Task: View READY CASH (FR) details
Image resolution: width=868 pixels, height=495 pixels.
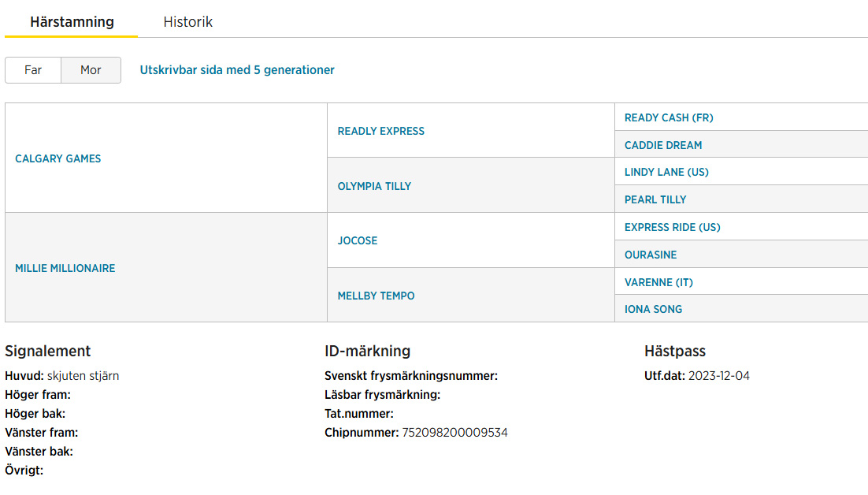Action: [x=669, y=118]
